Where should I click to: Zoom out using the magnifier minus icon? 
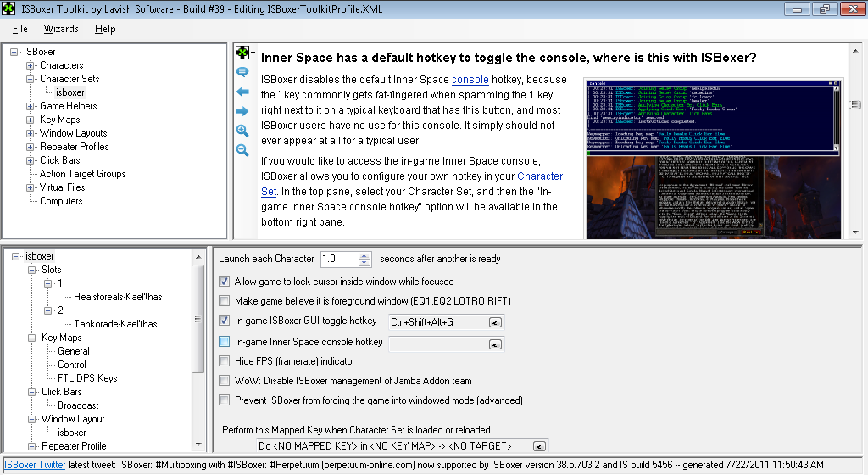pyautogui.click(x=242, y=150)
